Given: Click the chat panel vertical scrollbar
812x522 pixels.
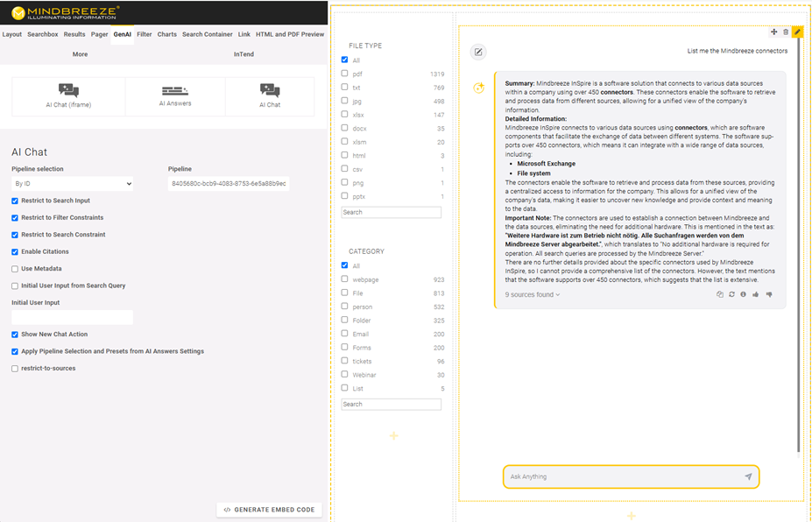Looking at the screenshot, I should click(799, 243).
